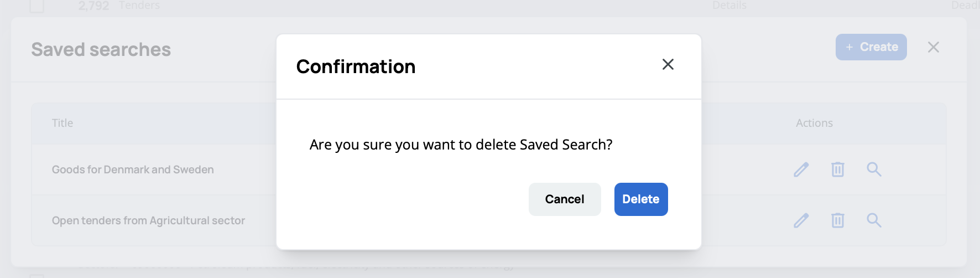The image size is (980, 278).
Task: Edit Open tenders from Agricultural sector search
Action: click(801, 220)
